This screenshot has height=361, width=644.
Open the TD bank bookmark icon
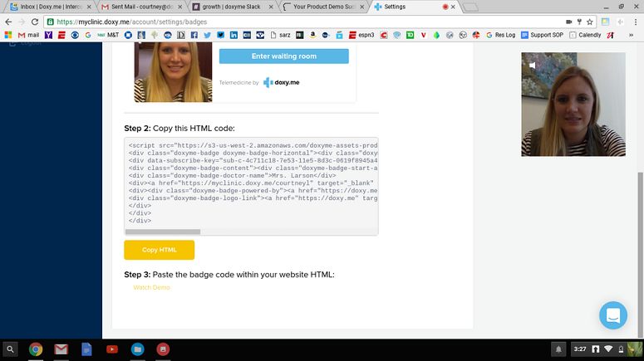click(410, 36)
